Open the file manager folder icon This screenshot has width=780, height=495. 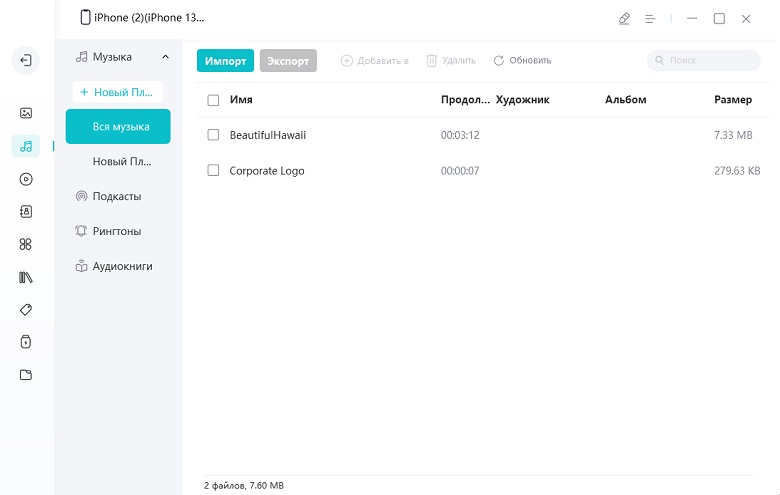click(x=26, y=375)
